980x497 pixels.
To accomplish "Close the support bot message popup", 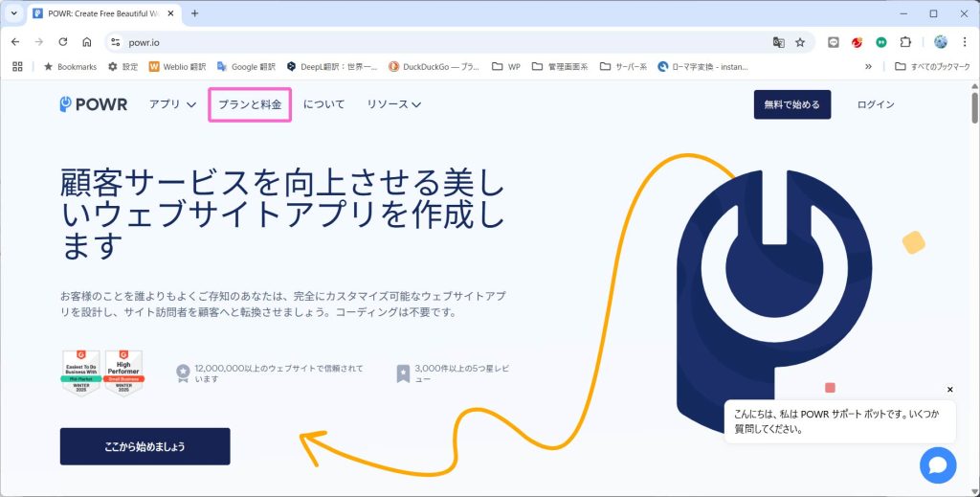I will 950,390.
